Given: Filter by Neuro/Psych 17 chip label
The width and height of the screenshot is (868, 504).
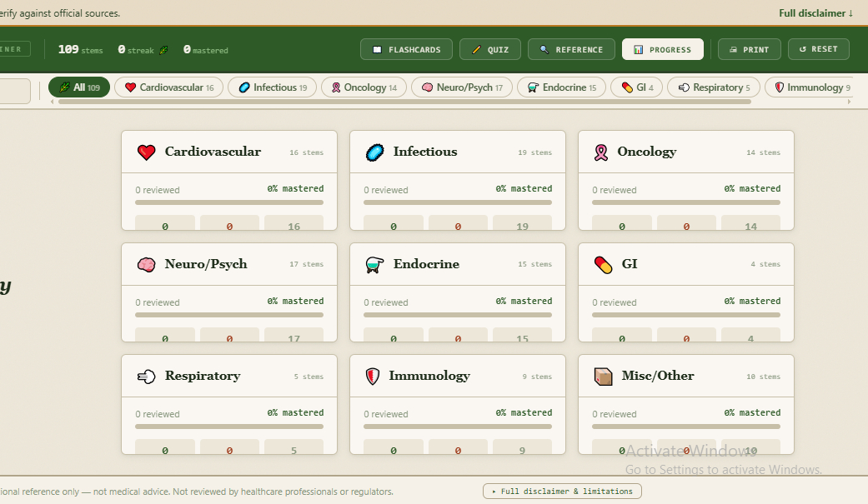Looking at the screenshot, I should click(469, 87).
